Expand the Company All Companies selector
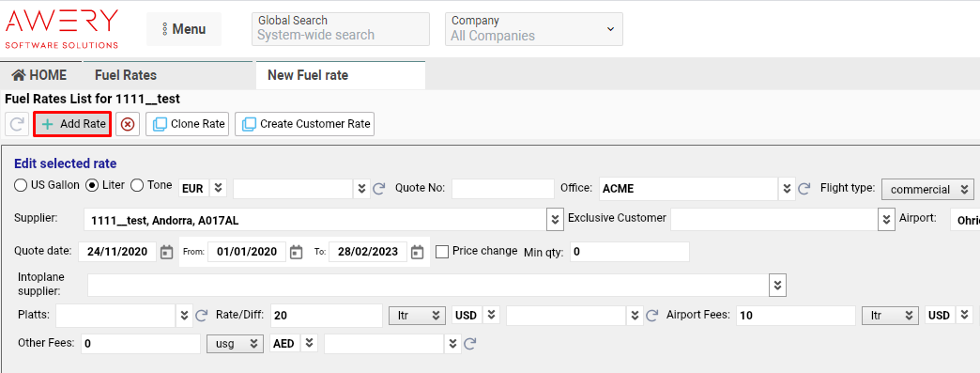The width and height of the screenshot is (980, 373). point(534,29)
